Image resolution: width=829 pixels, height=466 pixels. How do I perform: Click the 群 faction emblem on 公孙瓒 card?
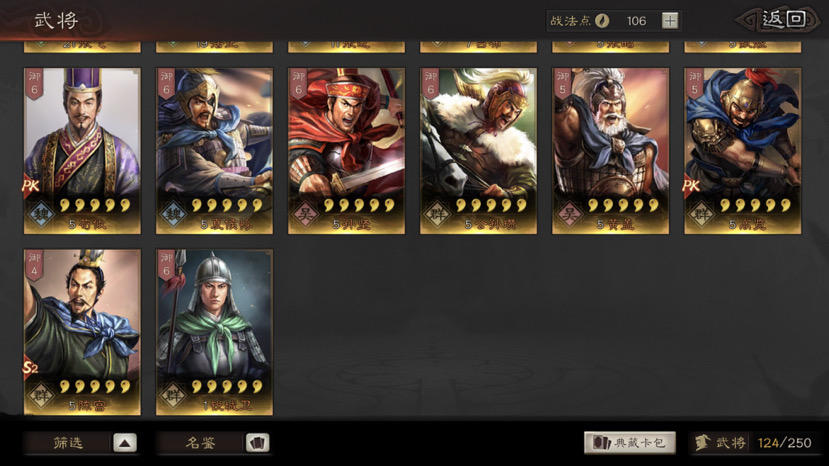coord(437,215)
